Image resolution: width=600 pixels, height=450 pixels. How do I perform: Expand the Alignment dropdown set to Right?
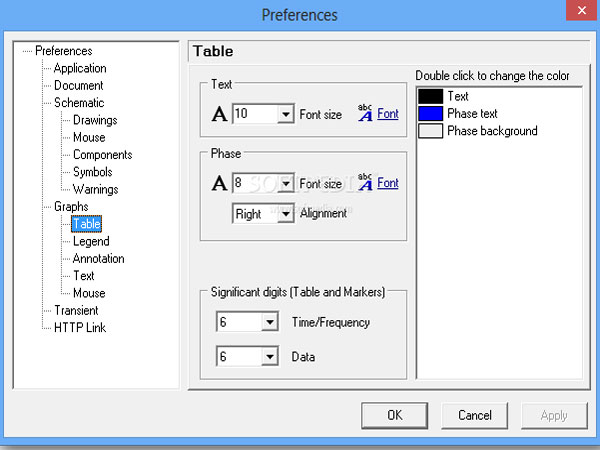[x=286, y=213]
